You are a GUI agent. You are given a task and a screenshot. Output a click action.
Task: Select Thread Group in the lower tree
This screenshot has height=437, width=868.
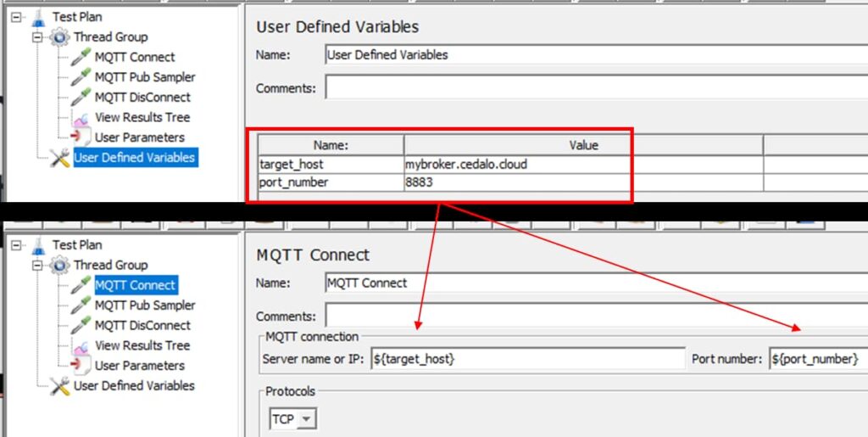(111, 266)
